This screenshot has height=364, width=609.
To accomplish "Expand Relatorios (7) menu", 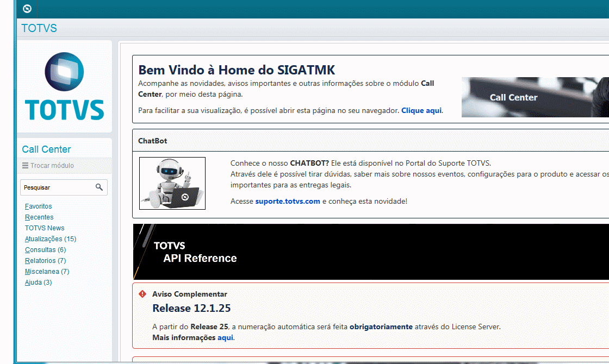I will click(x=46, y=261).
